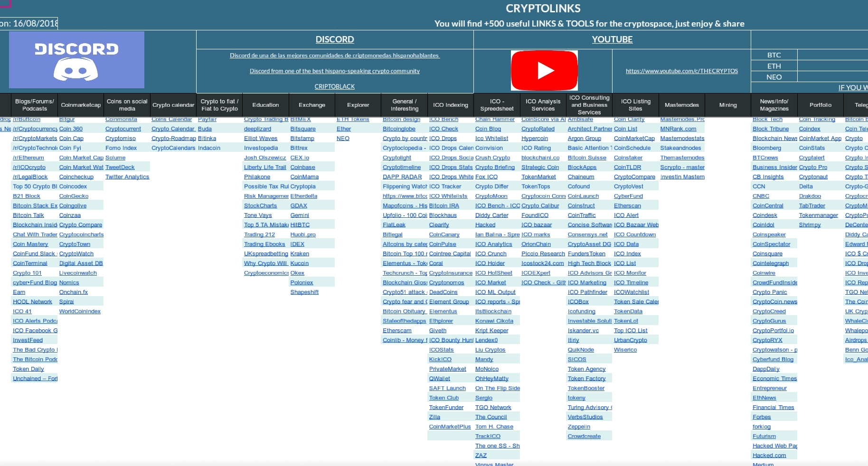Open the Hypercoin link
Viewport: 868px width, 466px height.
[535, 139]
